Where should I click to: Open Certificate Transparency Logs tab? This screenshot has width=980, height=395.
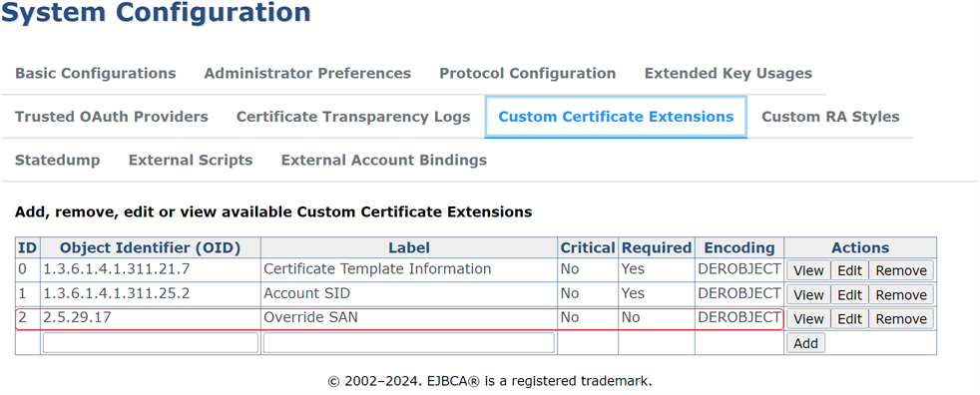pyautogui.click(x=353, y=117)
